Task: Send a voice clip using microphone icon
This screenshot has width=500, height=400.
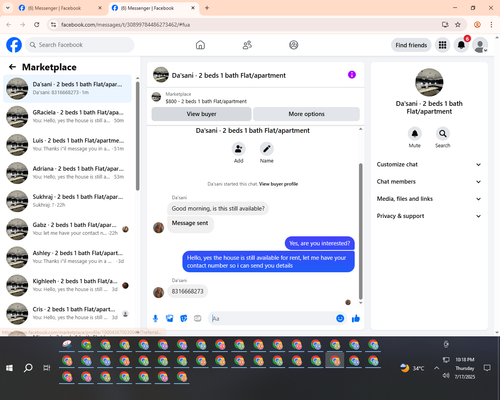Action: (155, 319)
